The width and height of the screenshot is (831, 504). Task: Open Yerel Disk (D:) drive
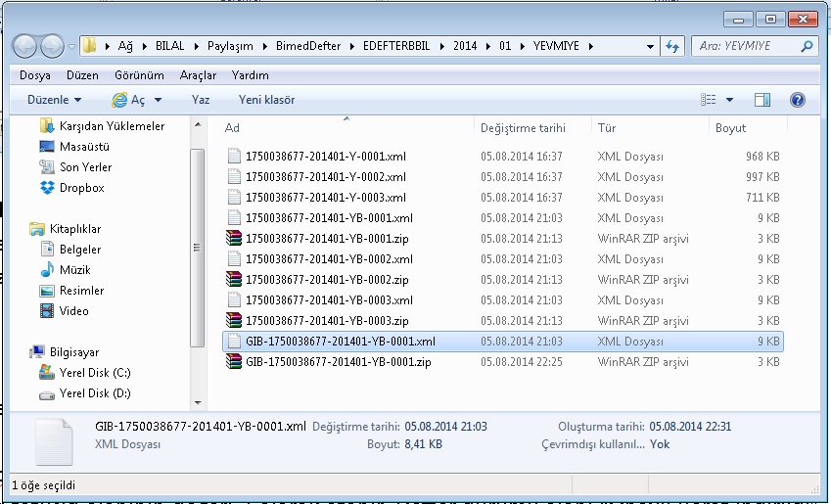(x=85, y=393)
